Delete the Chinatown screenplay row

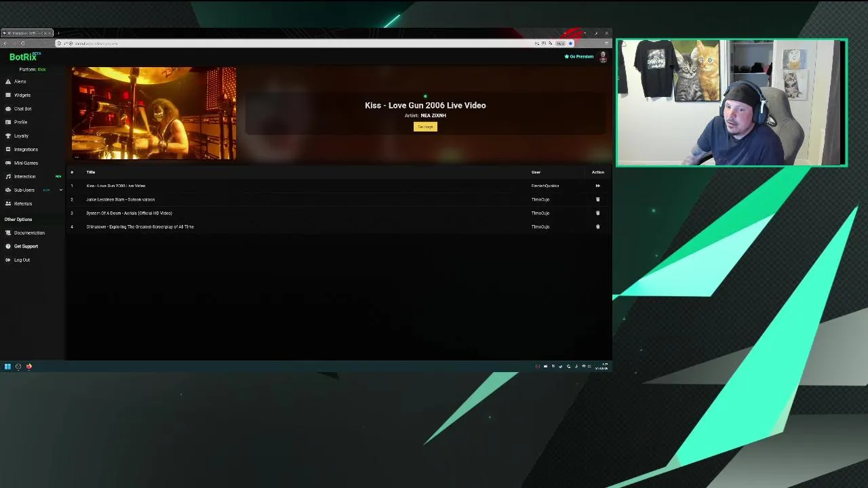597,226
